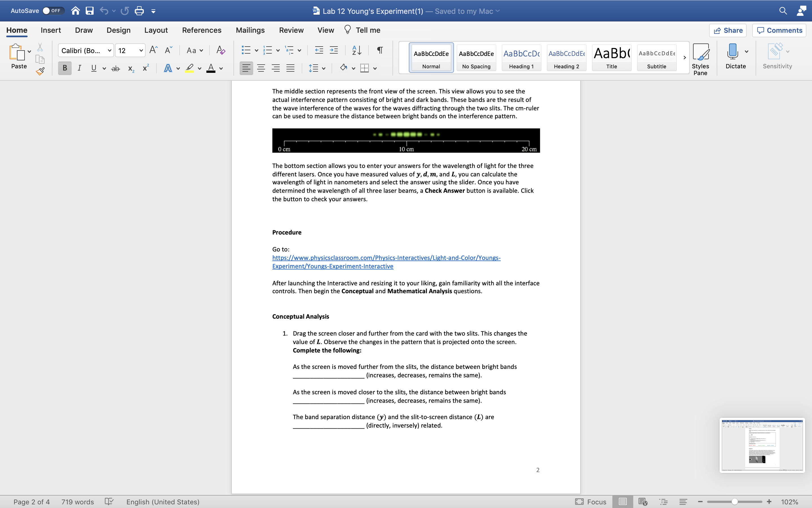Center align the text

click(261, 68)
